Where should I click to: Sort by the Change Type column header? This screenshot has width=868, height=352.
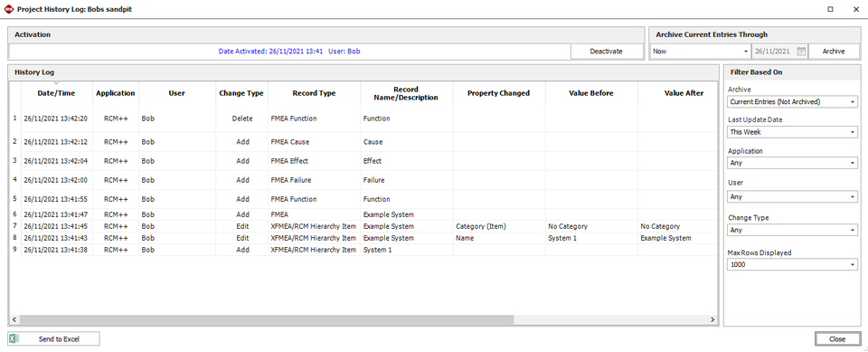241,93
